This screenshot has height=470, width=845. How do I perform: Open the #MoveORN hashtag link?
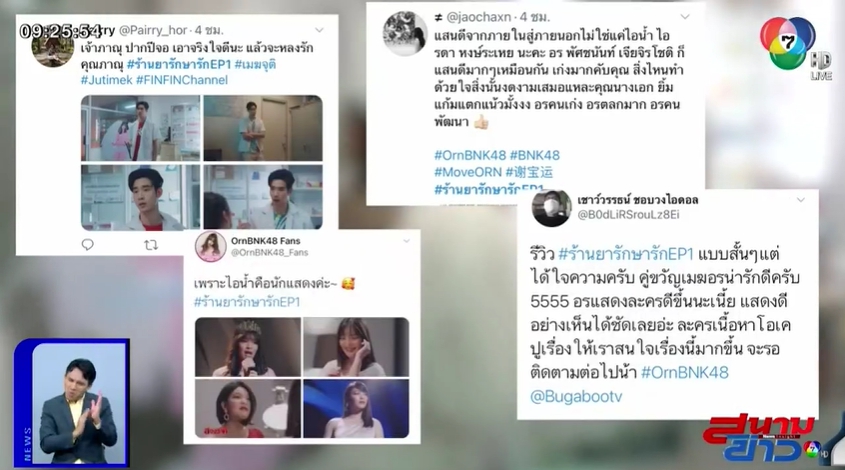point(468,172)
